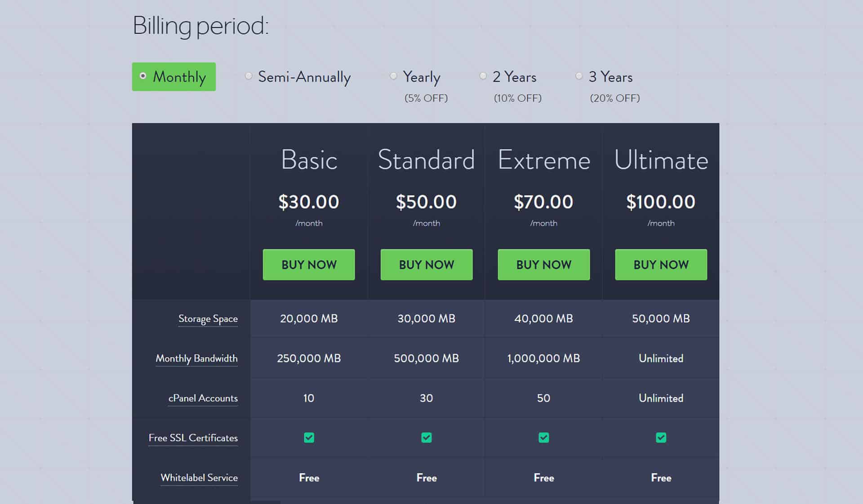
Task: Click the 40,000 MB storage value
Action: click(x=544, y=318)
